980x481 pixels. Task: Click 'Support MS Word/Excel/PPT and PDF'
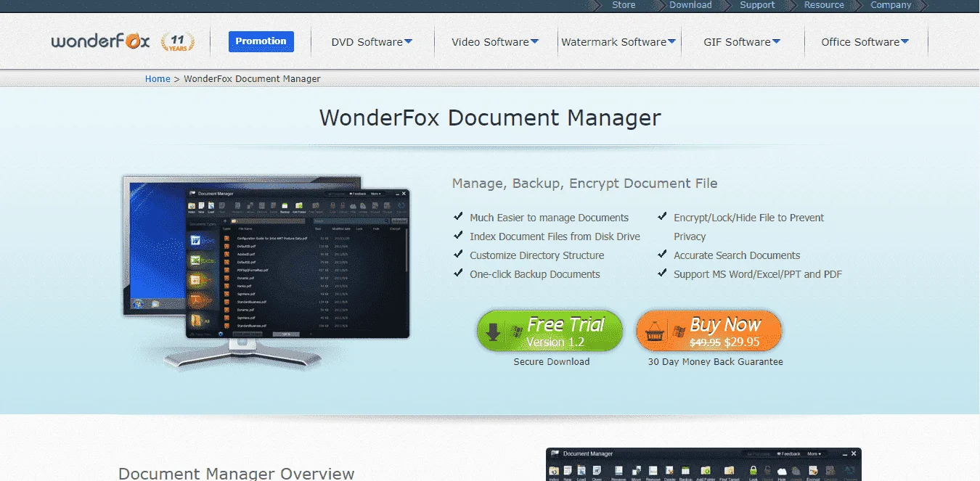pyautogui.click(x=757, y=274)
